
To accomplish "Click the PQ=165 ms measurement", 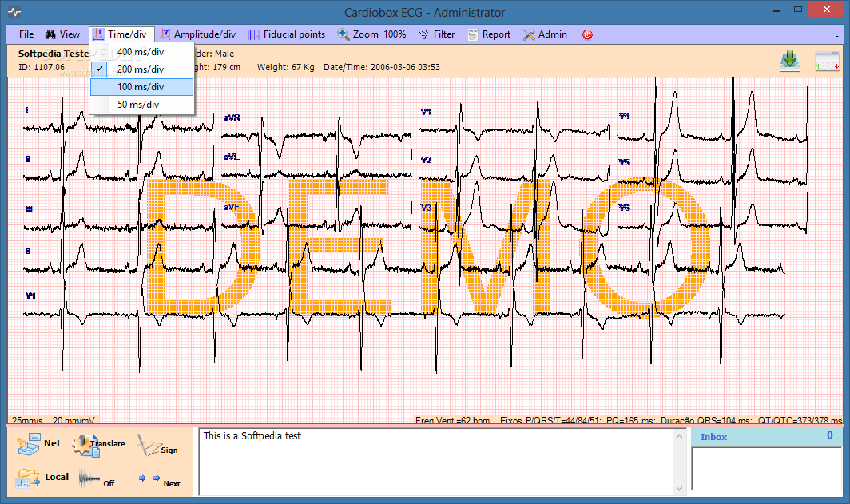I will [x=630, y=420].
